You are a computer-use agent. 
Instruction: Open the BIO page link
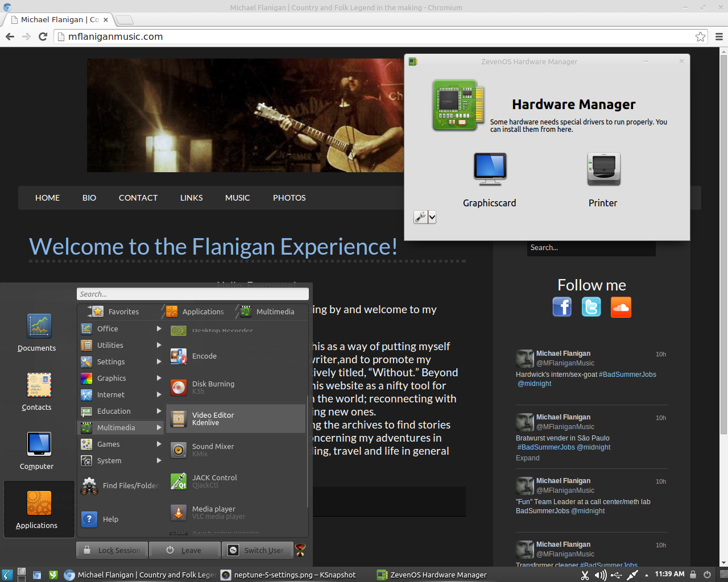[x=89, y=198]
